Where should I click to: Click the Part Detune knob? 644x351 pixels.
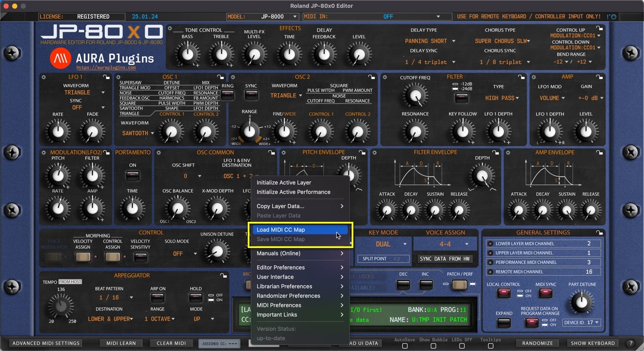coord(581,302)
